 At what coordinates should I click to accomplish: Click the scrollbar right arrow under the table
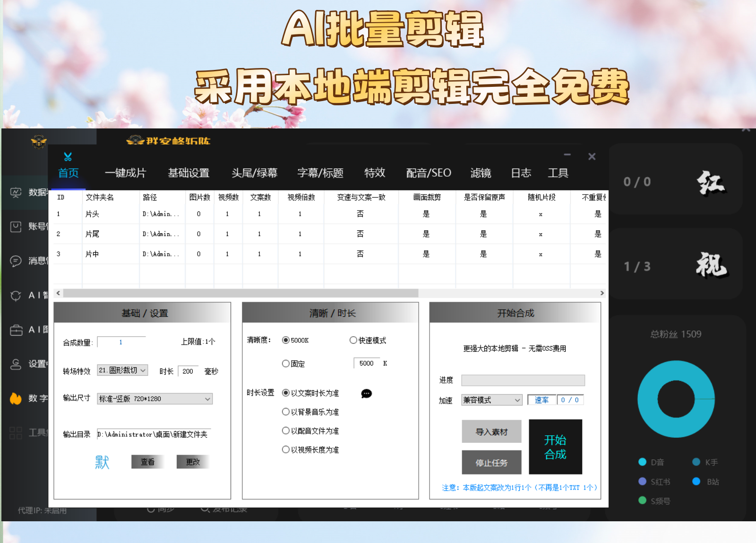[x=601, y=293]
